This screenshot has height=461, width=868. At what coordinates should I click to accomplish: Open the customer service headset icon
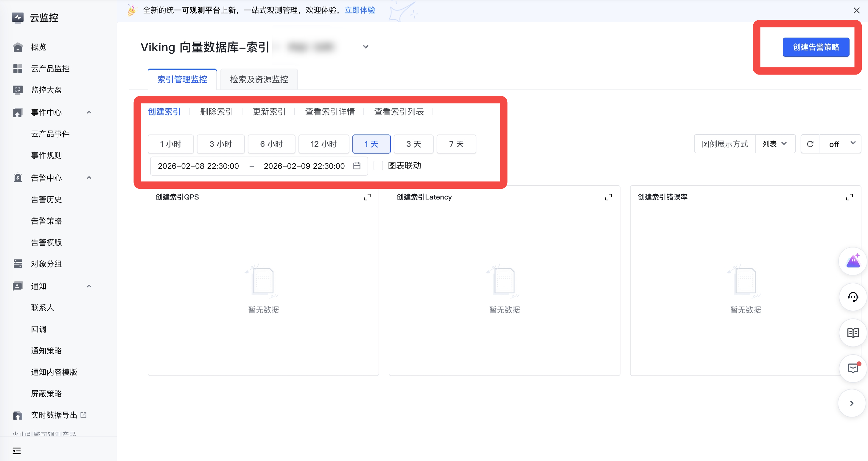tap(853, 297)
